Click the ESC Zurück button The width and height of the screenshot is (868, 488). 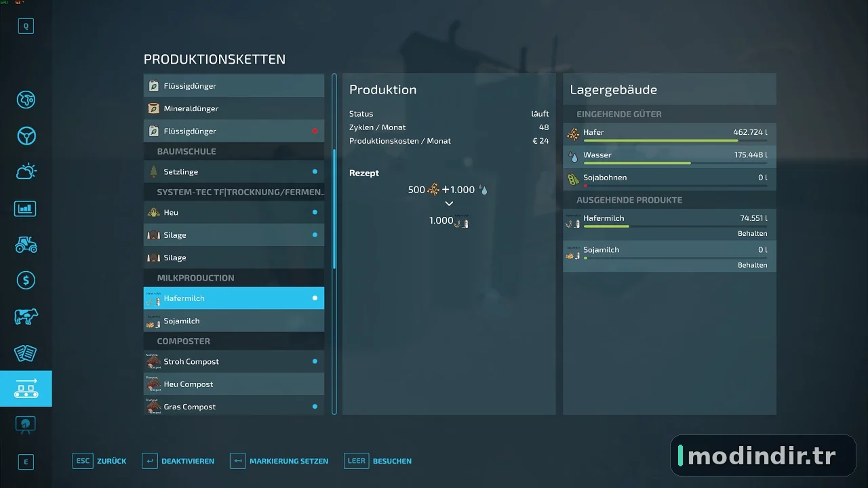tap(100, 461)
